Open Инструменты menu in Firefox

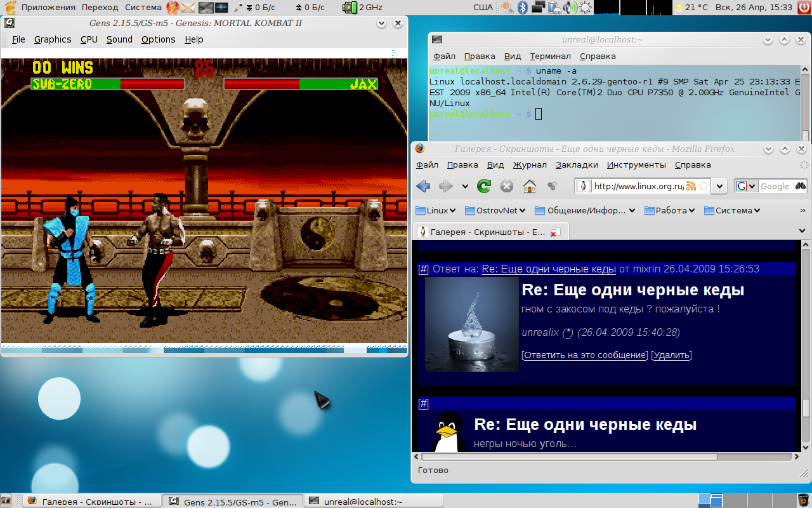click(x=636, y=165)
